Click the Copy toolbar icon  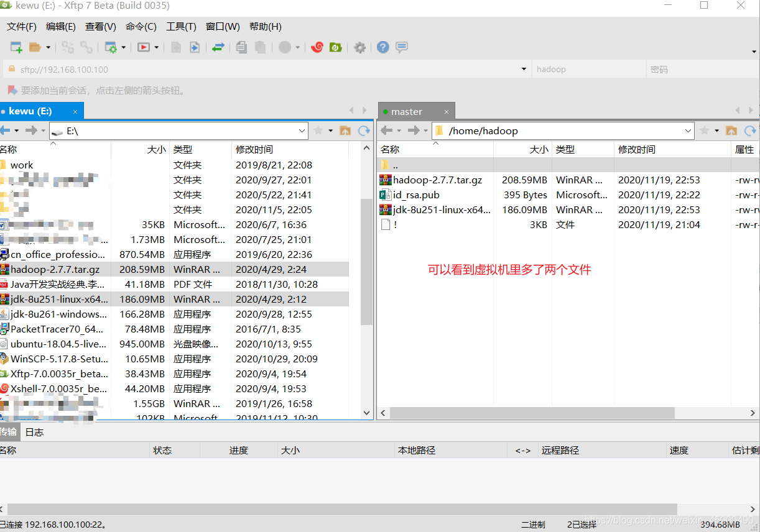pos(242,47)
